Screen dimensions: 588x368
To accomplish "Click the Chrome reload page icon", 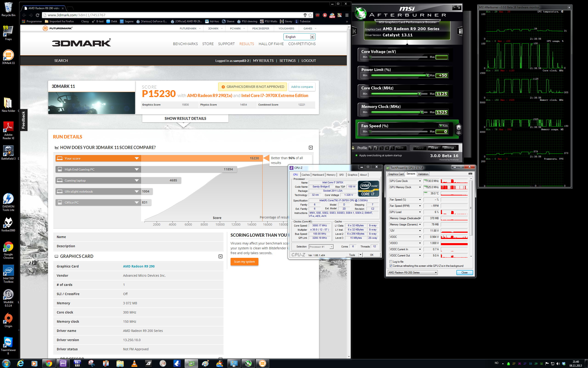I will point(37,15).
